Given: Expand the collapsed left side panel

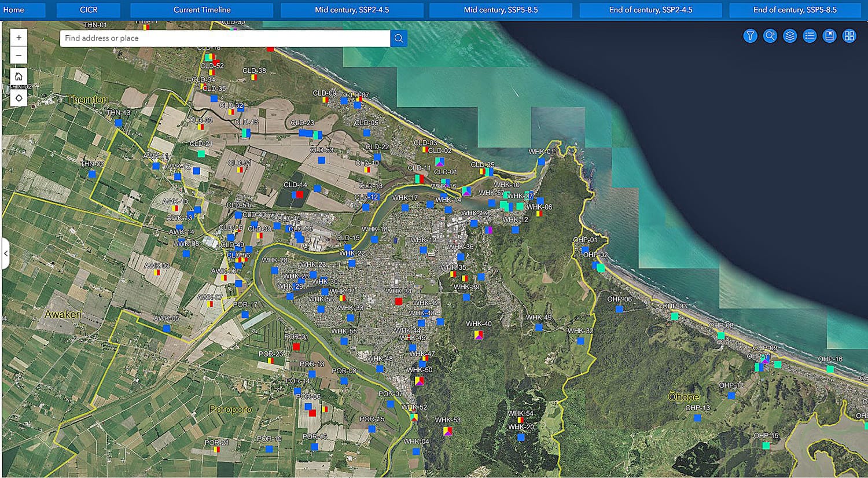Looking at the screenshot, I should click(5, 253).
